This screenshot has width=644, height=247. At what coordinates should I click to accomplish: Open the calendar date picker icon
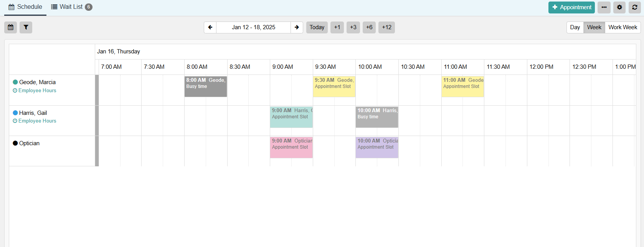10,27
